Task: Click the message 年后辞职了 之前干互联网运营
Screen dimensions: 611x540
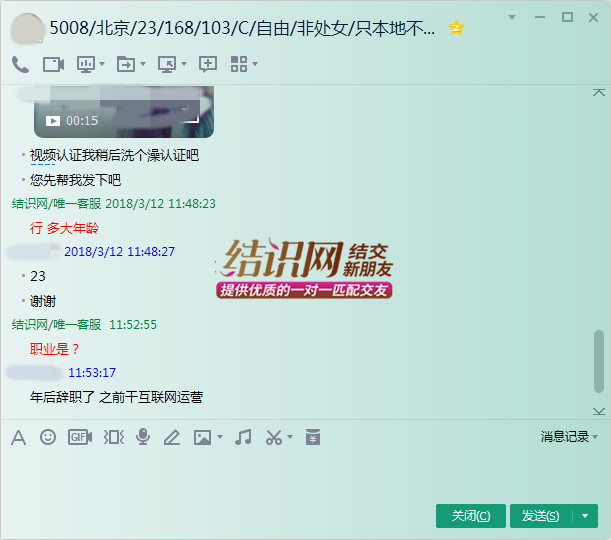Action: click(116, 397)
